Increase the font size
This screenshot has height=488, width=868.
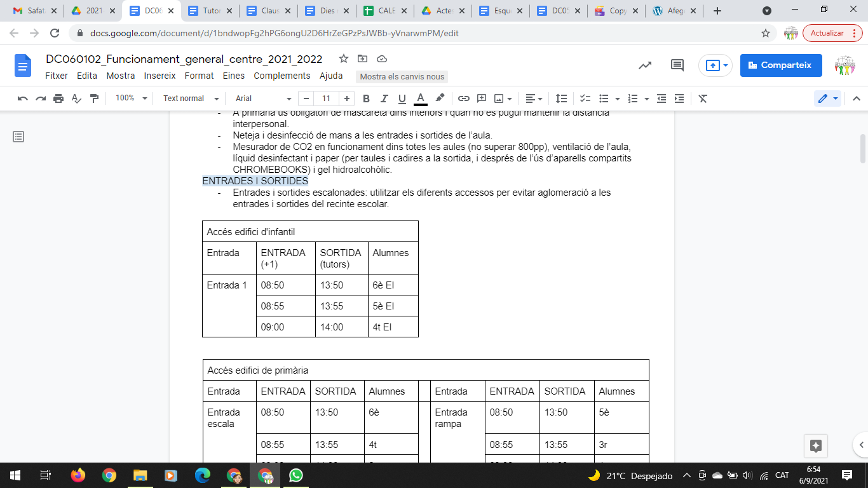click(x=346, y=98)
